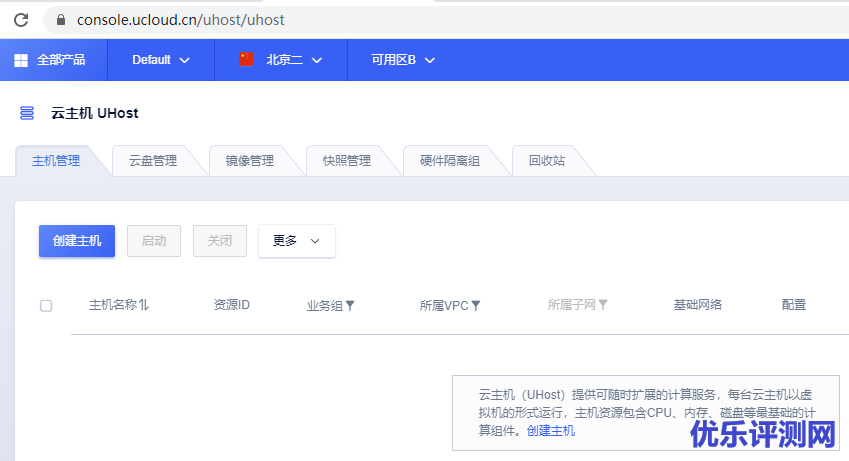Follow the 创建主机 link in description
849x461 pixels.
(551, 431)
